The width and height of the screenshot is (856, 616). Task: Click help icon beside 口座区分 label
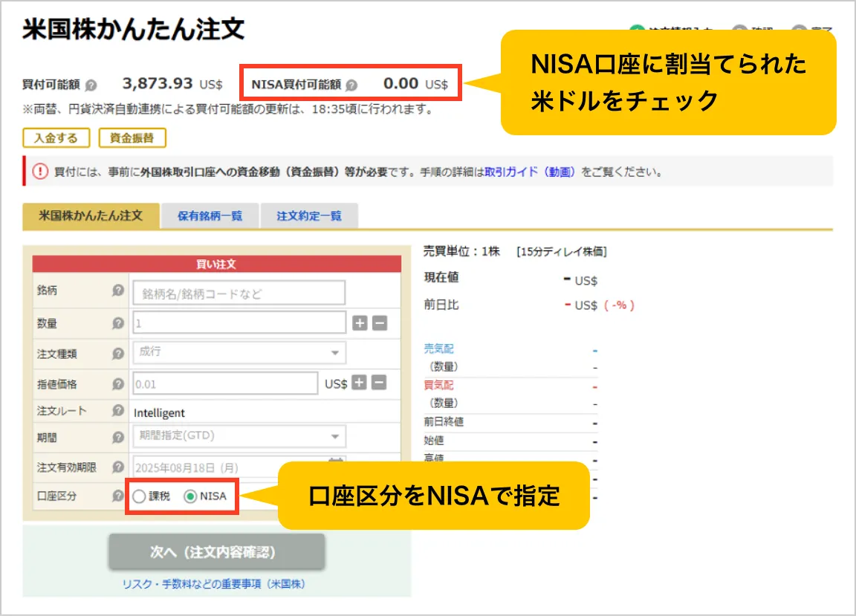tap(117, 496)
